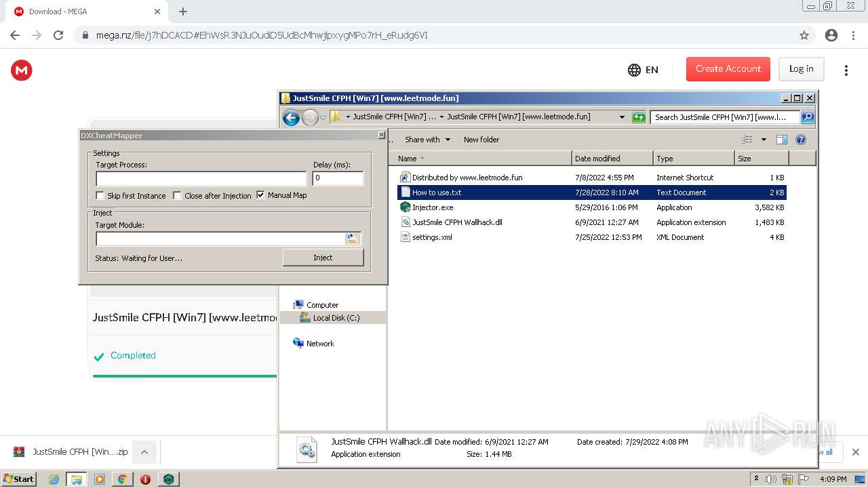Click JustSmile CFPH zip download item
This screenshot has height=488, width=868.
(x=71, y=452)
